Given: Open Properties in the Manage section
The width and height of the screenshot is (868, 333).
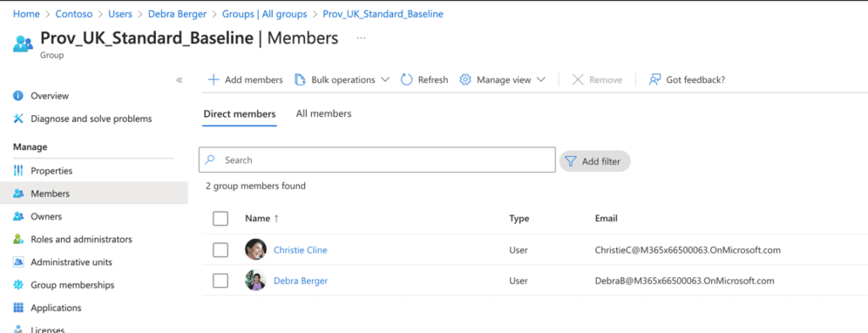Looking at the screenshot, I should coord(52,170).
